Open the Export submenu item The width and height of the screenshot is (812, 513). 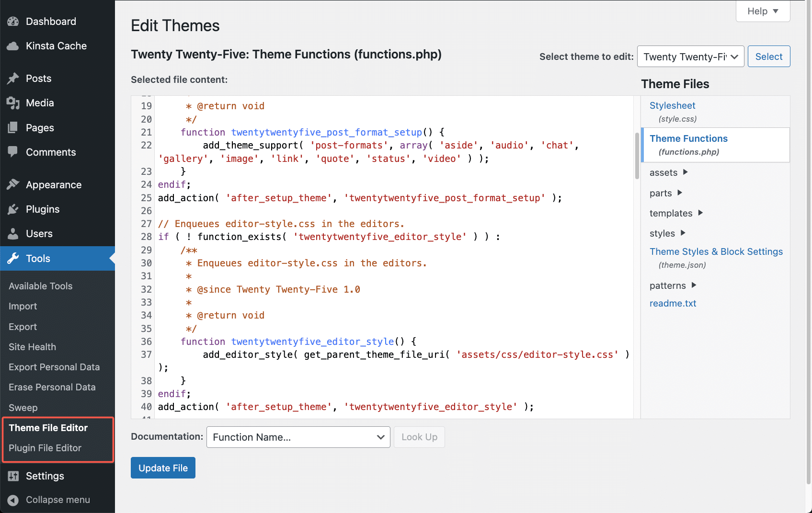point(23,327)
